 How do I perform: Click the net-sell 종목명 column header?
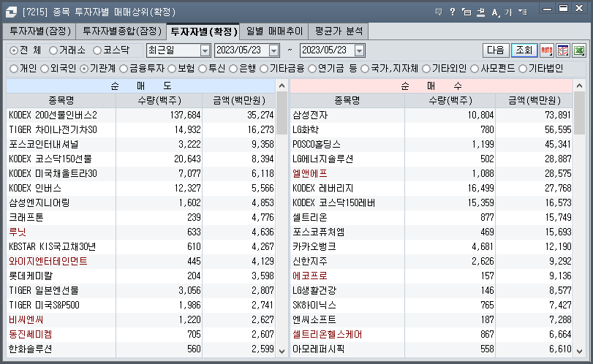[61, 101]
